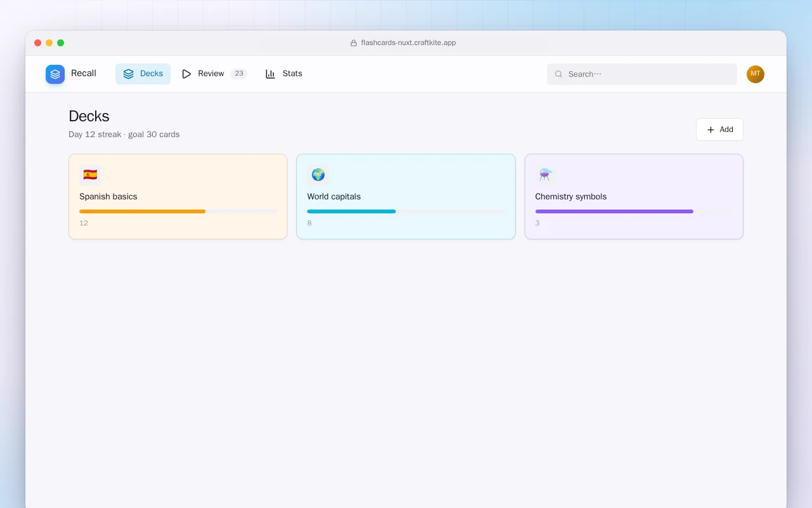Image resolution: width=812 pixels, height=508 pixels.
Task: Open the Spanish basics deck
Action: pyautogui.click(x=178, y=197)
